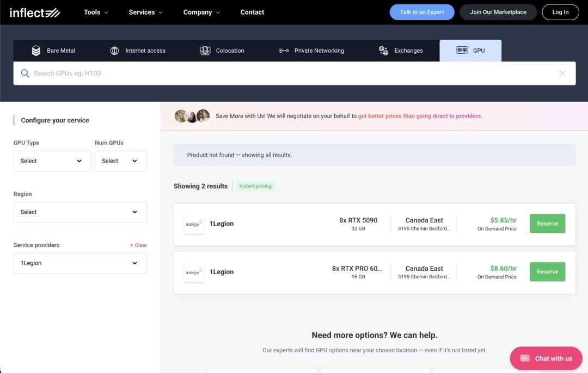Open the Tools menu

click(96, 13)
